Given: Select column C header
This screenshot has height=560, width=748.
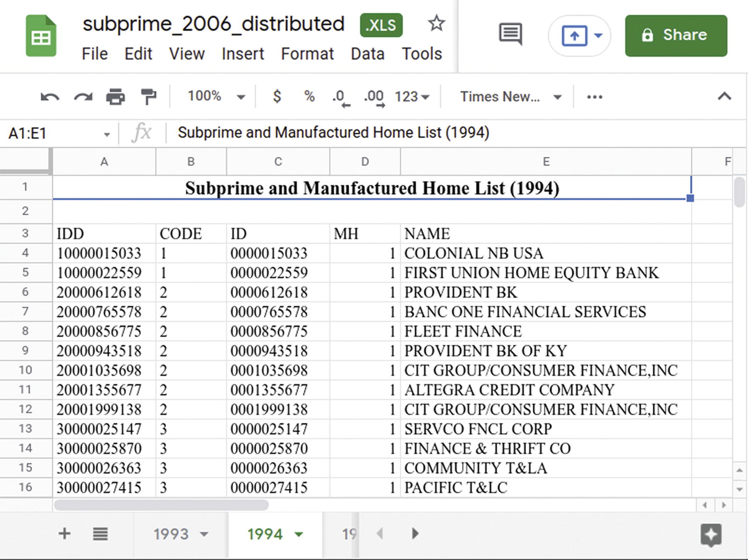Looking at the screenshot, I should click(x=278, y=162).
